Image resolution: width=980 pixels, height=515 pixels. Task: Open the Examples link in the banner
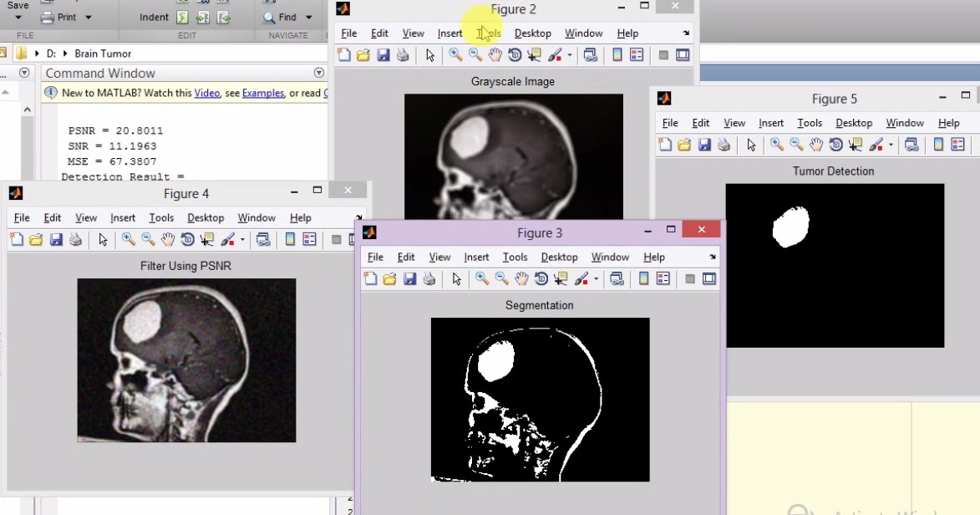tap(262, 93)
